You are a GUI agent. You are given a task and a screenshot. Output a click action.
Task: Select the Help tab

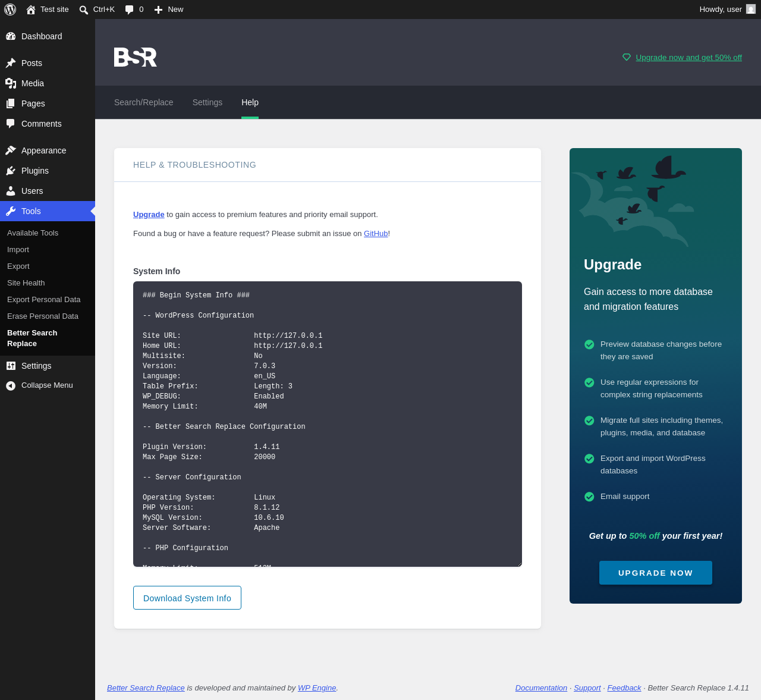click(250, 102)
